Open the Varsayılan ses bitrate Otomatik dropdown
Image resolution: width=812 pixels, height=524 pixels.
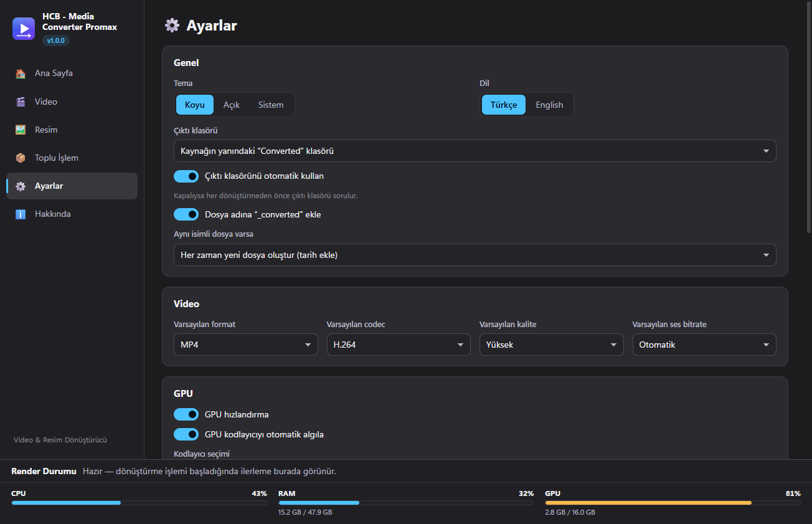[x=704, y=345]
